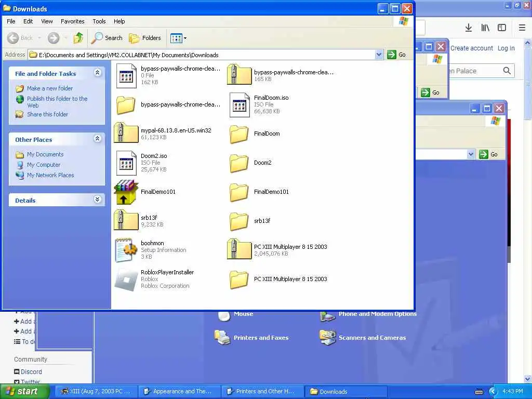Screen dimensions: 532x399
Task: Open browser downloads arrow icon
Action: tap(469, 28)
